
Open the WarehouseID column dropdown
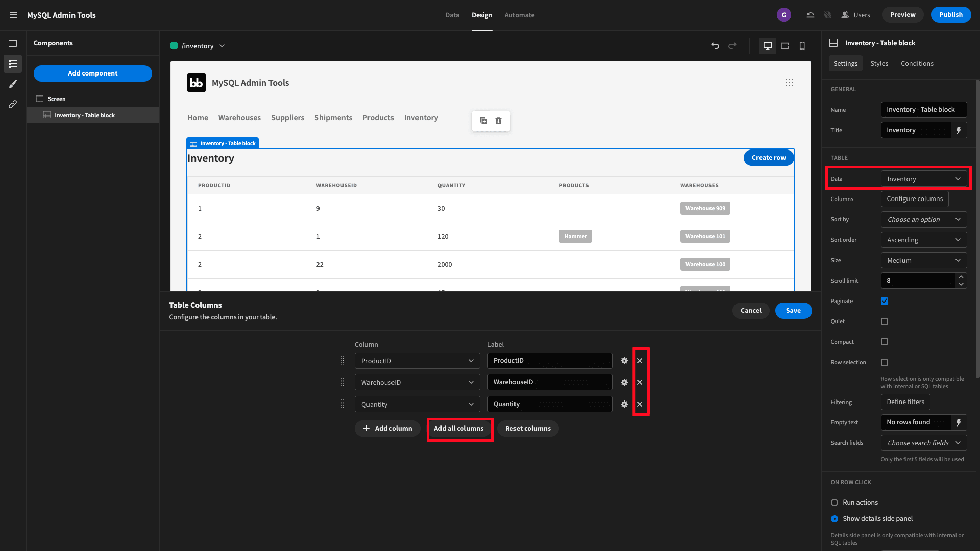[x=418, y=382]
